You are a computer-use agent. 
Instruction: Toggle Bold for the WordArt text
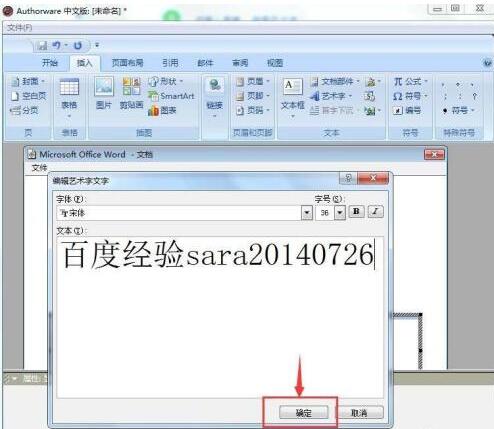(356, 212)
